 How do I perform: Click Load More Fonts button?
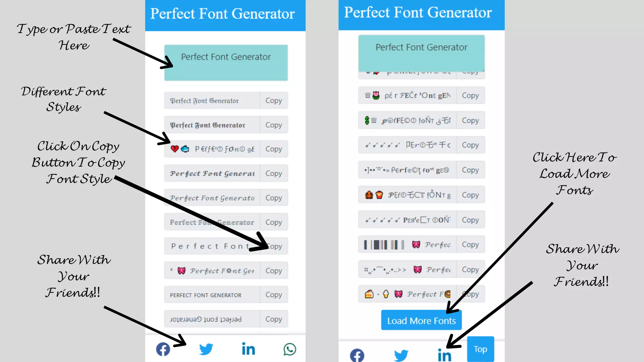coord(421,320)
